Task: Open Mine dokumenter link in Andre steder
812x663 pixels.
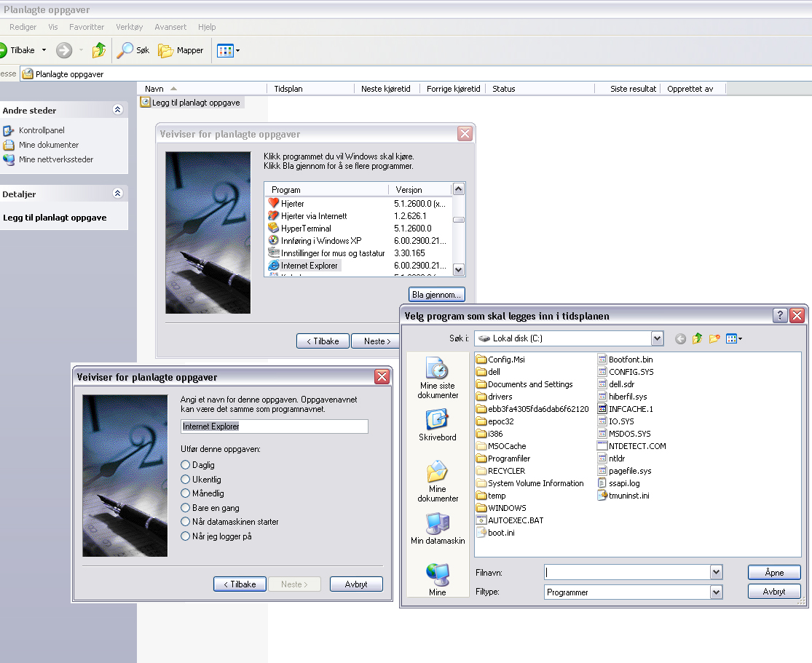Action: click(x=49, y=145)
